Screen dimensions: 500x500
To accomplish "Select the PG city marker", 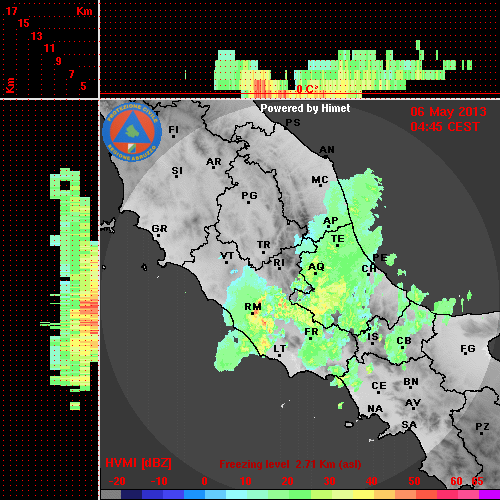I will [x=249, y=197].
